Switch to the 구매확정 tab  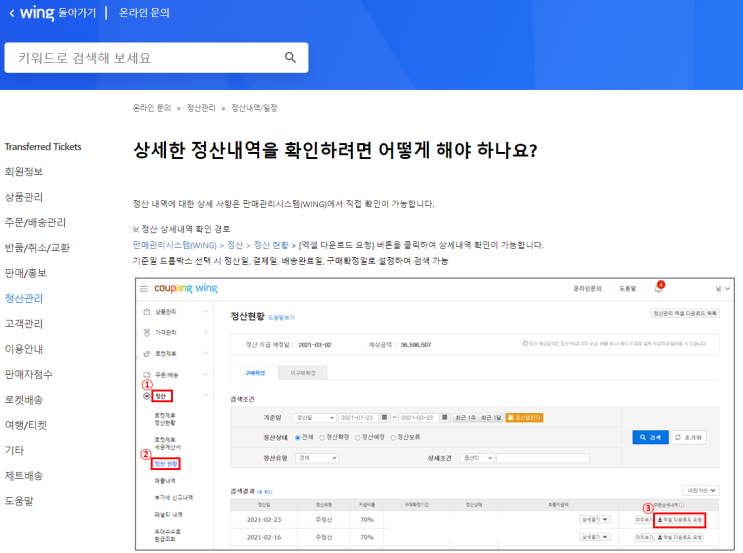[255, 373]
